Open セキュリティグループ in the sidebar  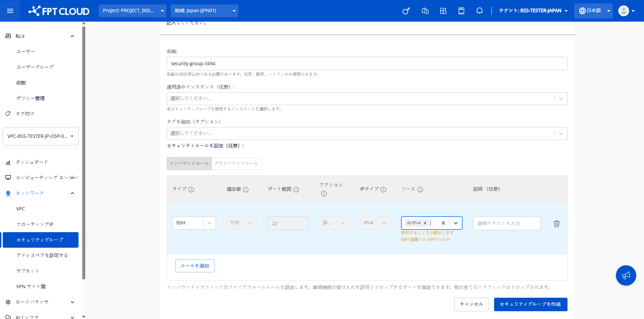pos(41,240)
